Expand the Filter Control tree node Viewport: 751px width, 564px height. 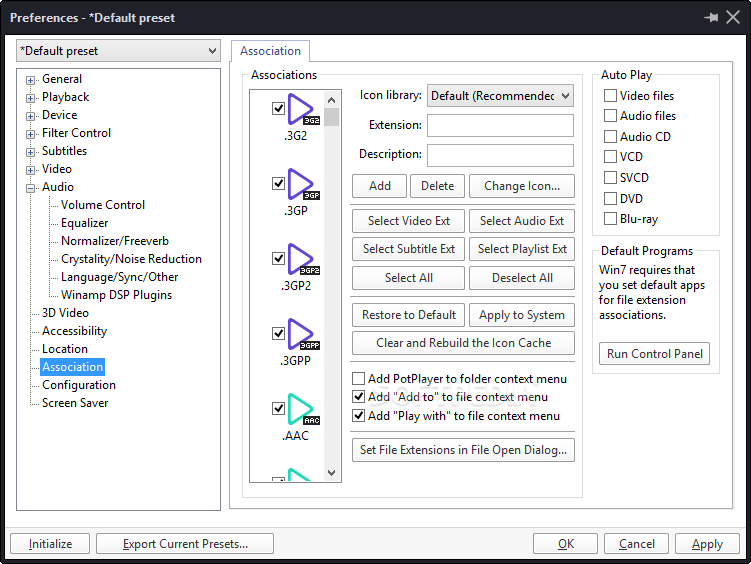pos(31,134)
